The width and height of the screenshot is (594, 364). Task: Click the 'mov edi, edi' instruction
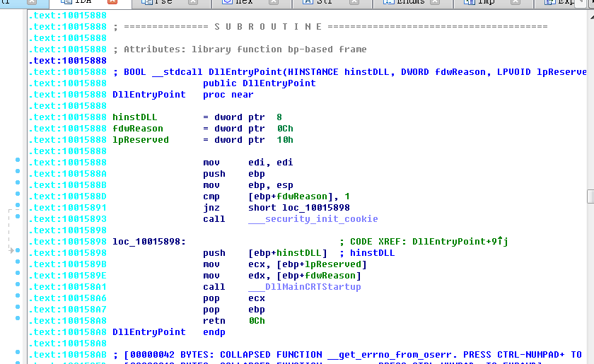(x=248, y=163)
